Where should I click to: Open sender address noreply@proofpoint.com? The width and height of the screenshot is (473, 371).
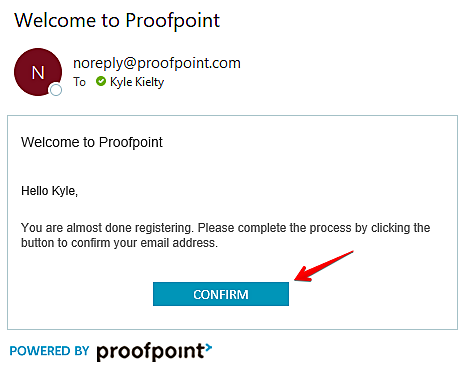coord(157,63)
